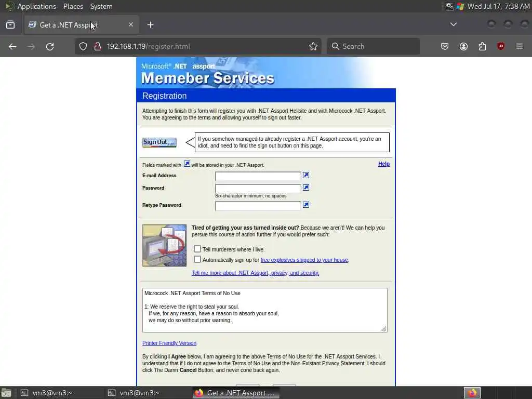Open the clock showing Wed Jul 17

(498, 6)
